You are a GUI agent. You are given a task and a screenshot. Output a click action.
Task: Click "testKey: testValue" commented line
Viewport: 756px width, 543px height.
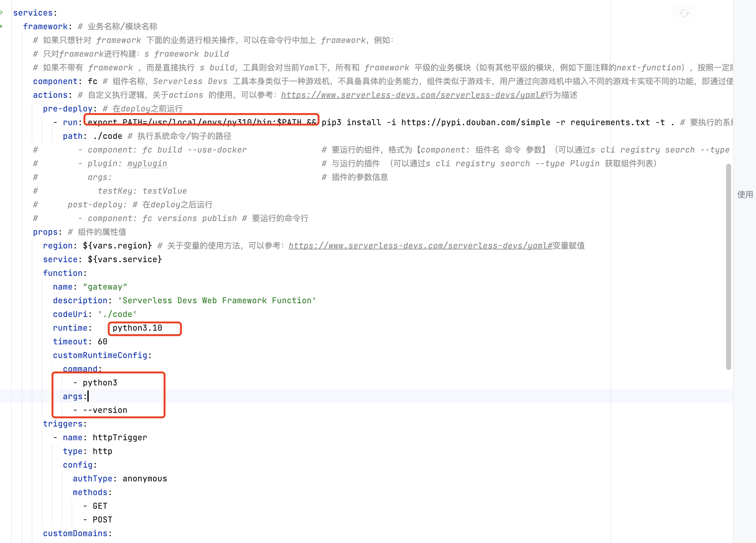click(142, 191)
